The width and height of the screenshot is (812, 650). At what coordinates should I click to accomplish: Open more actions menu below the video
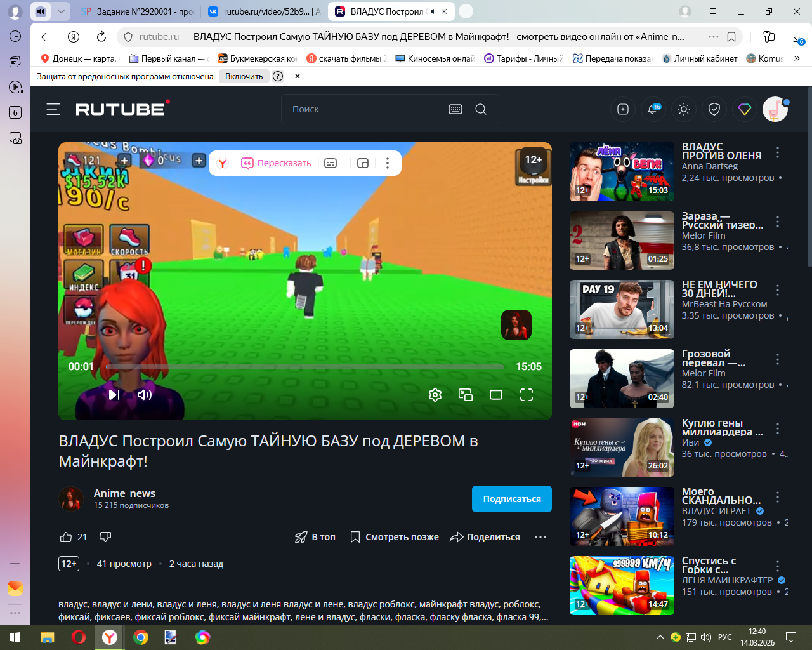[x=540, y=537]
